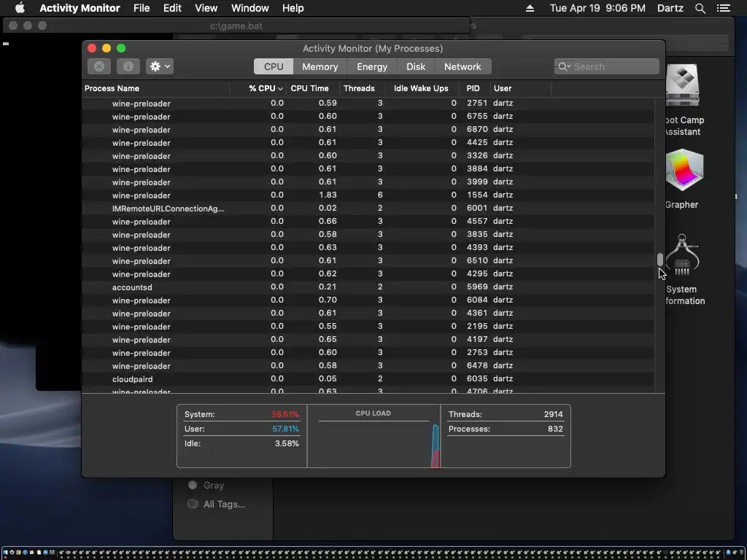Select wine-preloader row with PID 6510
The height and width of the screenshot is (560, 747).
click(x=368, y=261)
